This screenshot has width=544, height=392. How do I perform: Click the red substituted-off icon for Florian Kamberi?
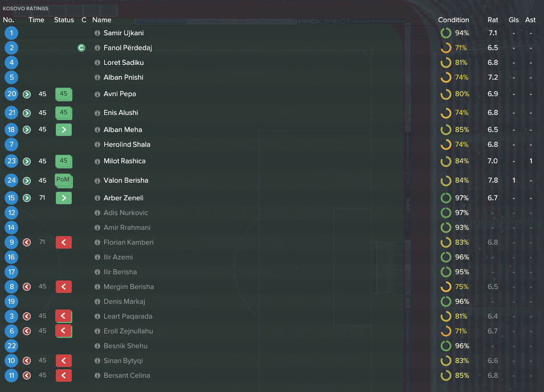[27, 242]
